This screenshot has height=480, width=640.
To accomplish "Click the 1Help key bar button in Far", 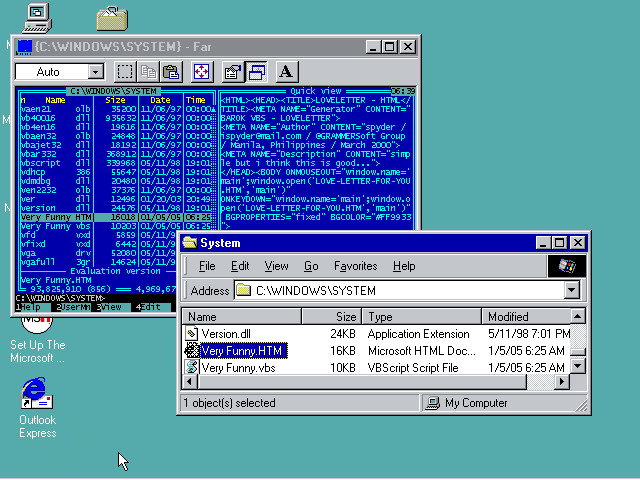I will click(31, 307).
